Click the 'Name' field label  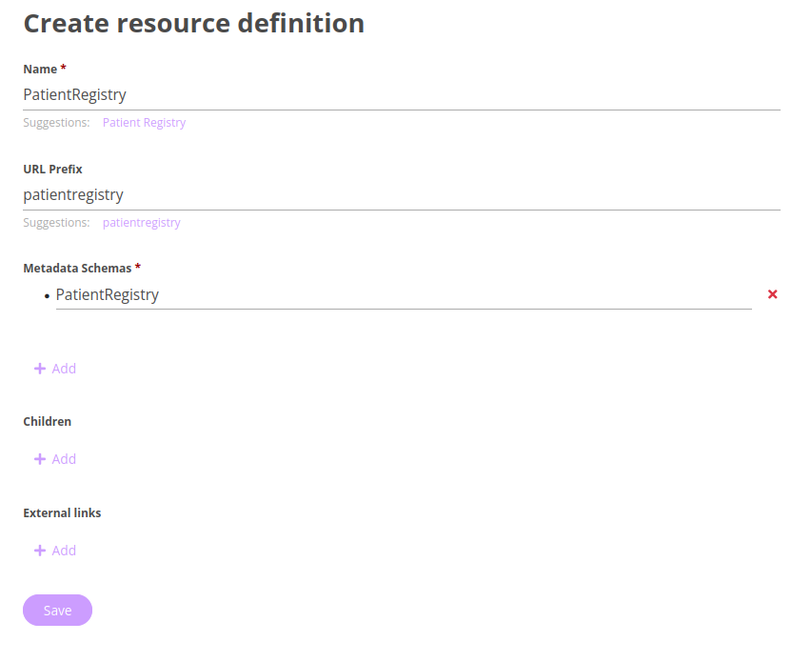40,70
